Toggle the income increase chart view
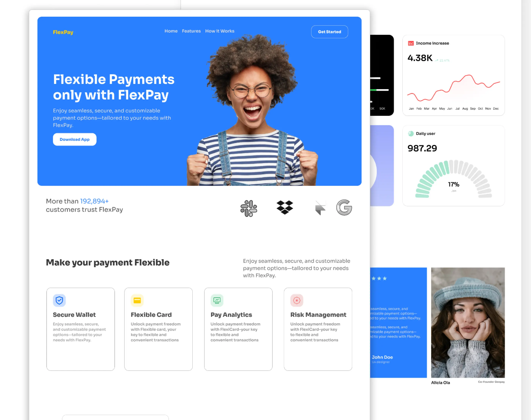Viewport: 531px width, 420px height. pos(411,43)
